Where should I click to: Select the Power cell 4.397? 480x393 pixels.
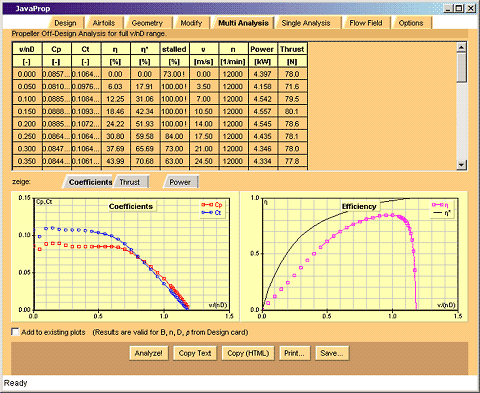point(262,74)
